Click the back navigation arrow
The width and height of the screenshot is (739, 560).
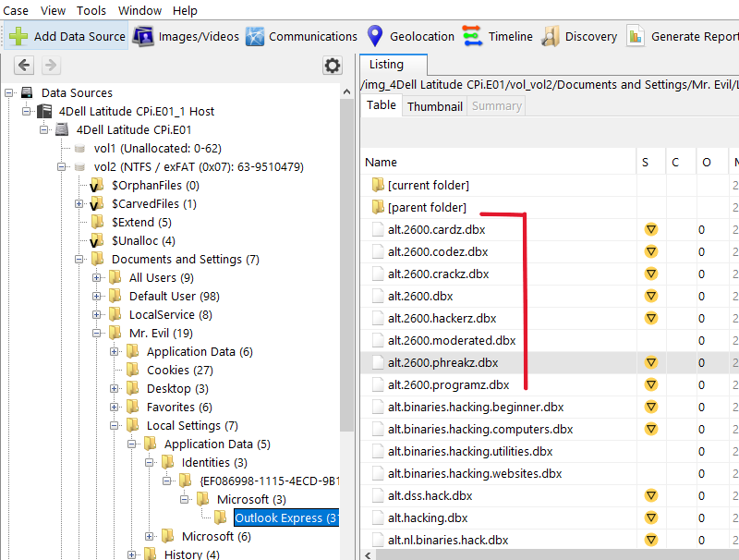(24, 66)
